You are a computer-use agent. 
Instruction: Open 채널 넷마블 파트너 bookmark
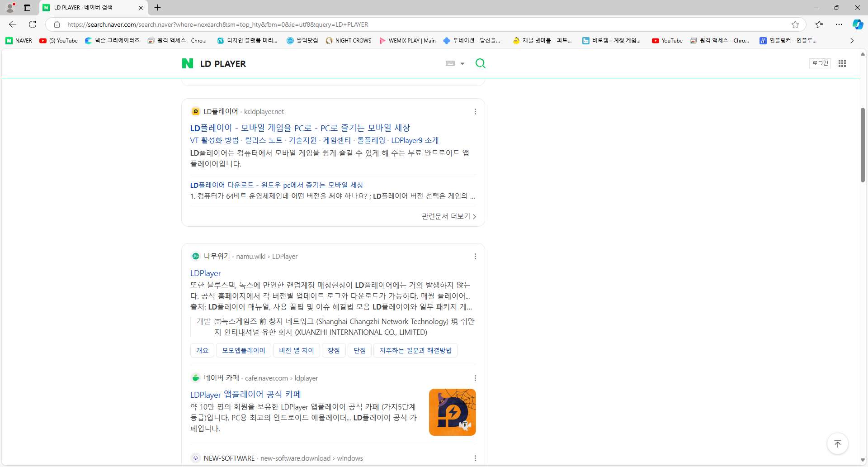pyautogui.click(x=542, y=41)
